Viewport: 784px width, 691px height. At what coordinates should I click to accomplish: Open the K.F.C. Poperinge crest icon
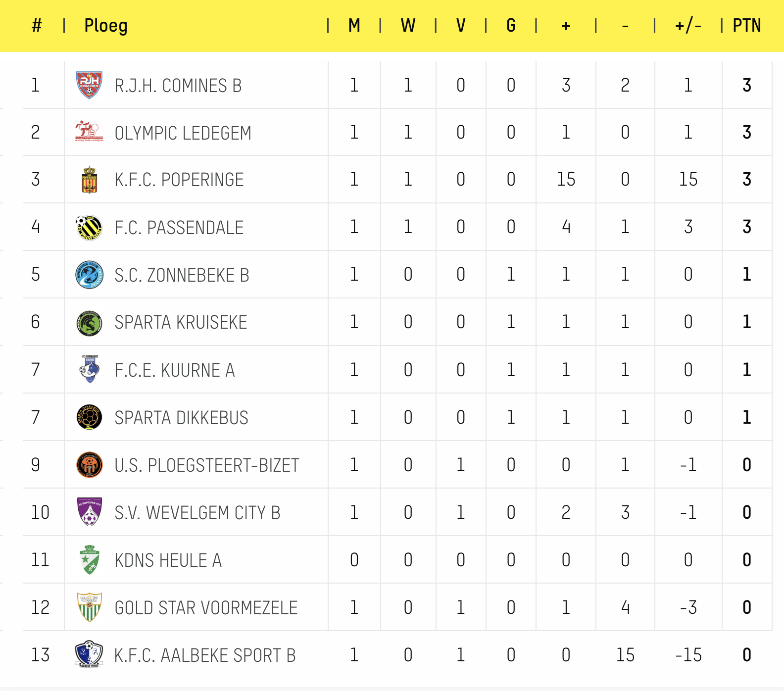89,180
